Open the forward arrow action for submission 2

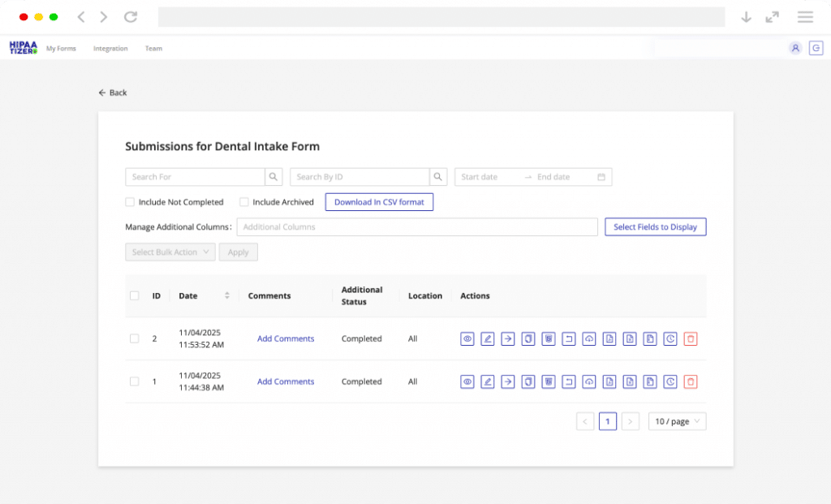click(x=507, y=338)
